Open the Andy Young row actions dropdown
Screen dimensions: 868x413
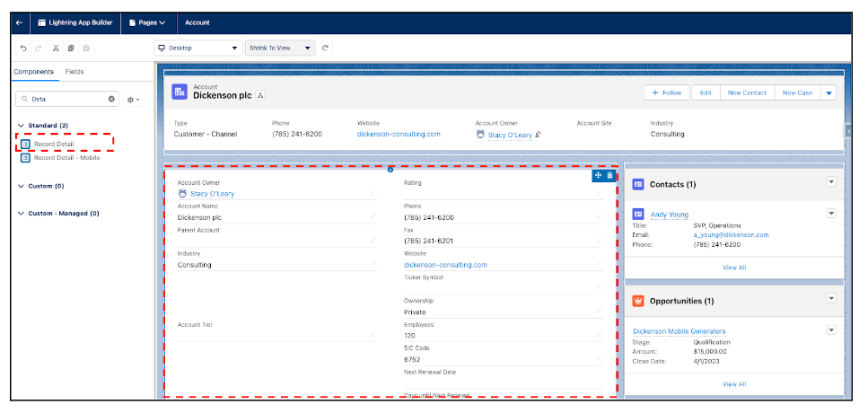pos(831,213)
